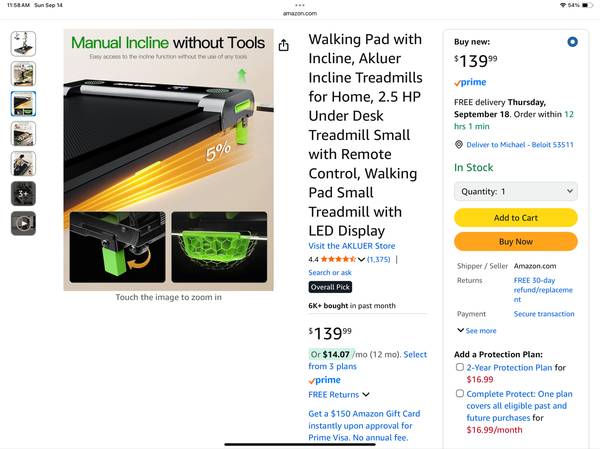The width and height of the screenshot is (600, 449).
Task: Check the 2-Year Protection Plan box
Action: pyautogui.click(x=460, y=367)
